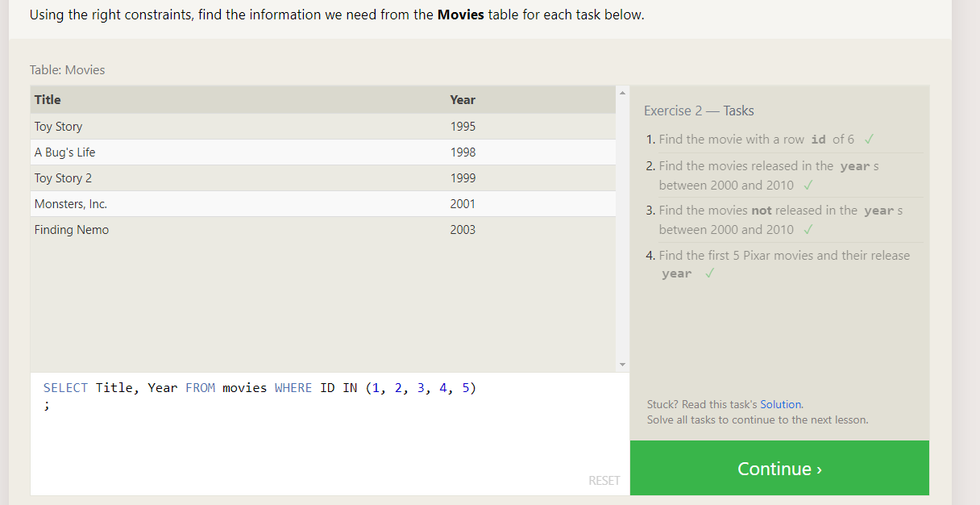Click the Year column header
This screenshot has width=980, height=505.
point(463,100)
